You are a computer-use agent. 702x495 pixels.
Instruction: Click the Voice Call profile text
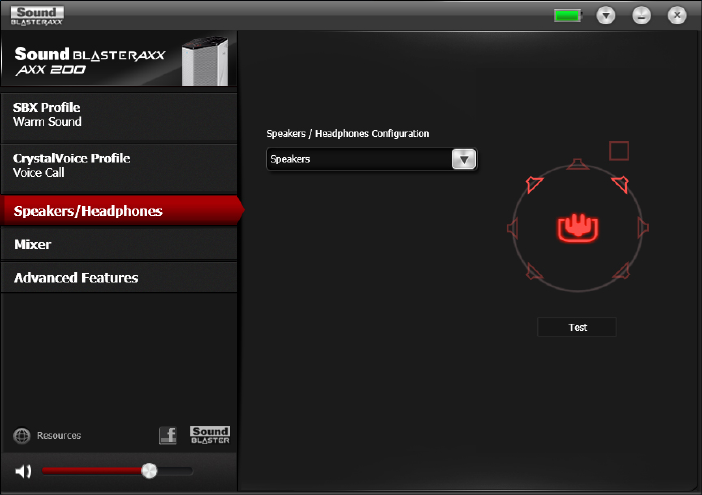tap(39, 173)
